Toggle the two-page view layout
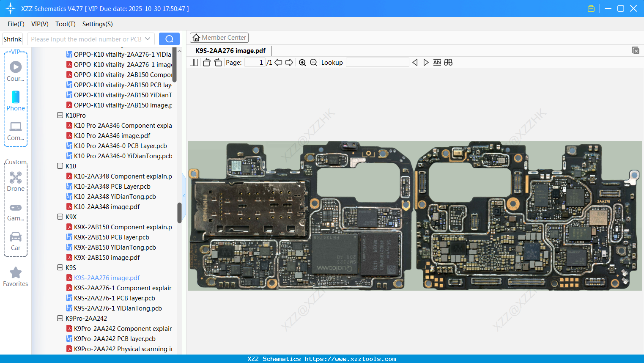 (194, 63)
